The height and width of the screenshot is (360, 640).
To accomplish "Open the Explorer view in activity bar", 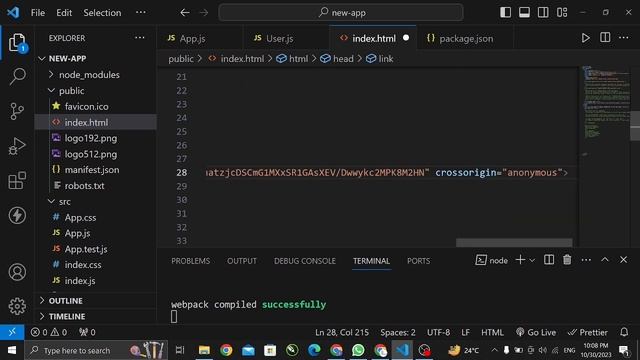I will click(x=17, y=42).
